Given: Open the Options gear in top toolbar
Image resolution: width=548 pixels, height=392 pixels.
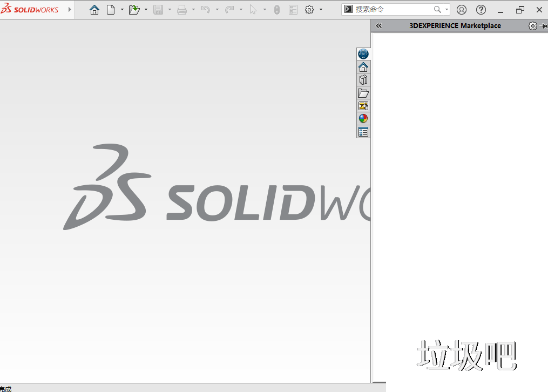Looking at the screenshot, I should 309,10.
